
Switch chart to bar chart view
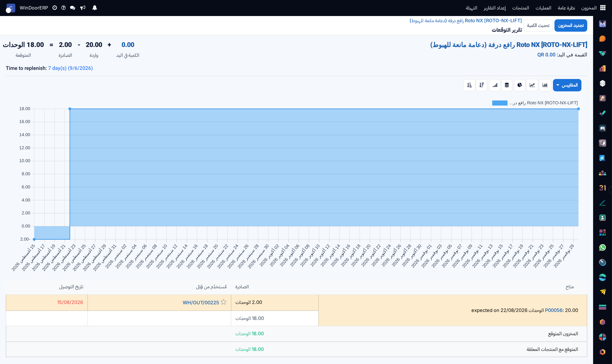pos(545,85)
